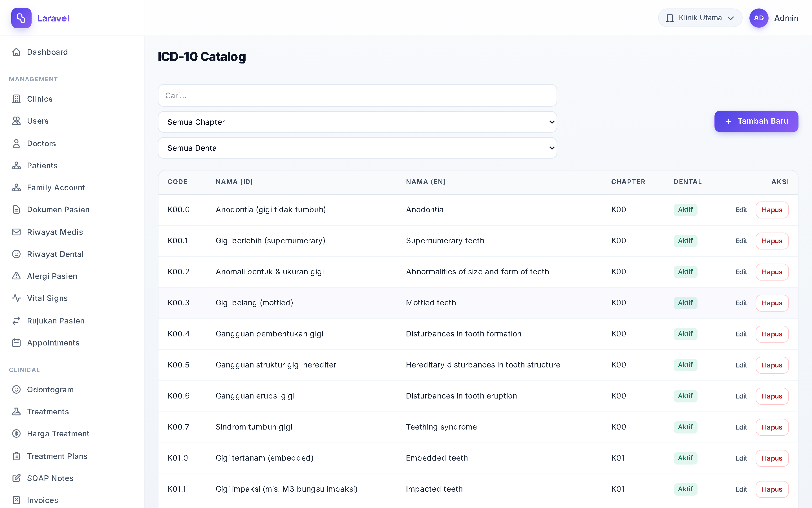Click K01 chapter cell for Embedded teeth
This screenshot has height=508, width=812.
coord(618,458)
